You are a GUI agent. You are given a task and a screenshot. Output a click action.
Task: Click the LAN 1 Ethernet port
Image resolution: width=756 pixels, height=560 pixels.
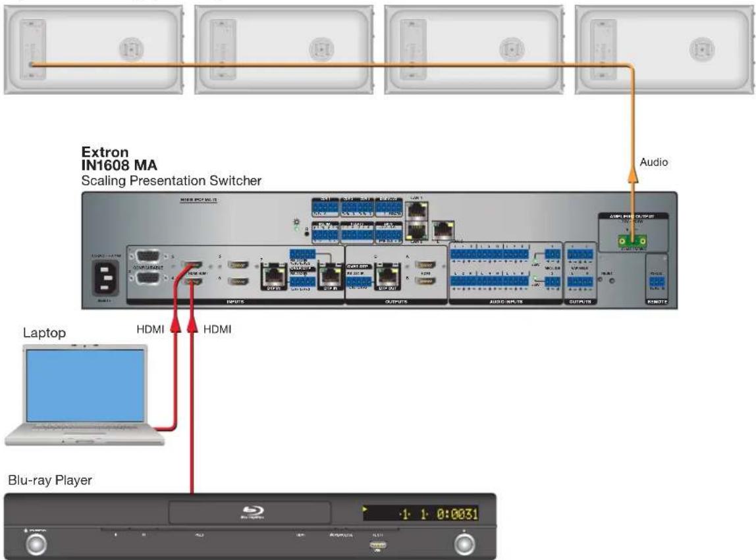[x=416, y=210]
